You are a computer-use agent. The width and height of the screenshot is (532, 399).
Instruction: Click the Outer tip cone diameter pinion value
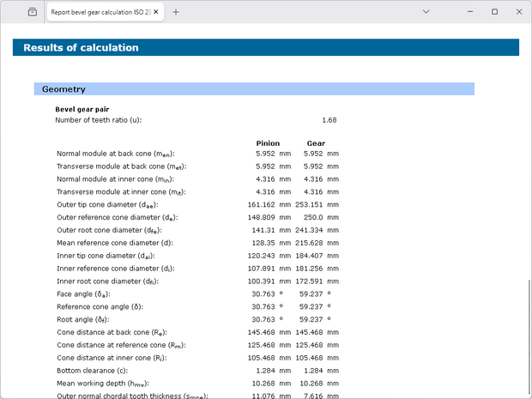click(260, 205)
